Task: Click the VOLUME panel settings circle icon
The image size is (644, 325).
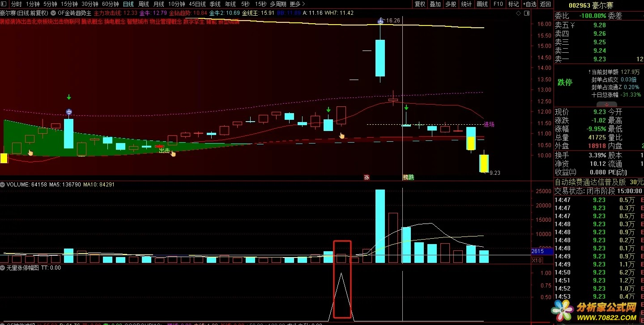Action: 3,184
